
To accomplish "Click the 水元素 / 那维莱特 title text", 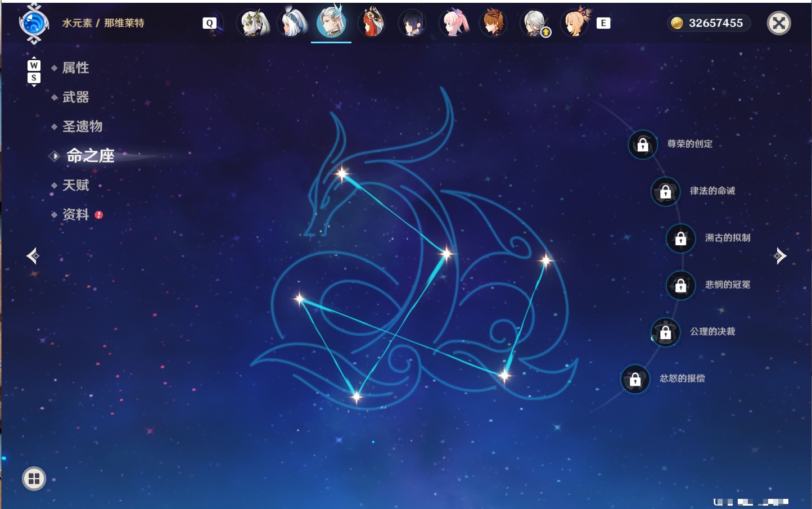I will tap(103, 23).
